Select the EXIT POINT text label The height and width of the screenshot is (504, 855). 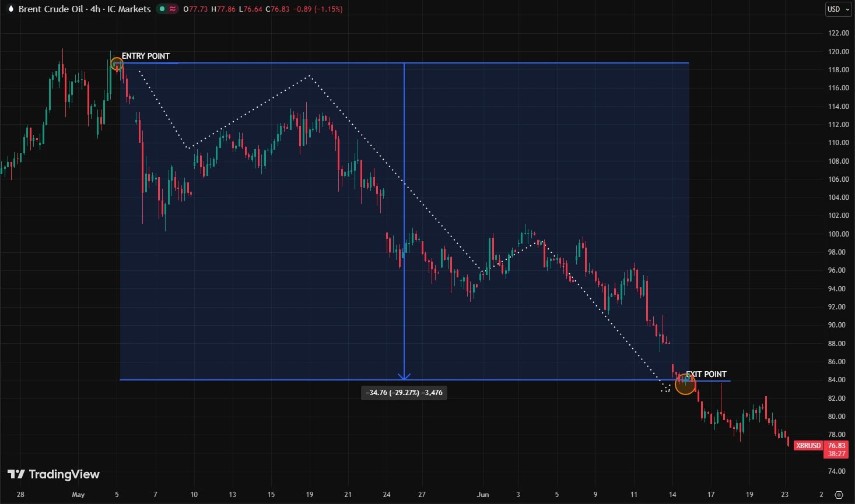click(x=706, y=374)
